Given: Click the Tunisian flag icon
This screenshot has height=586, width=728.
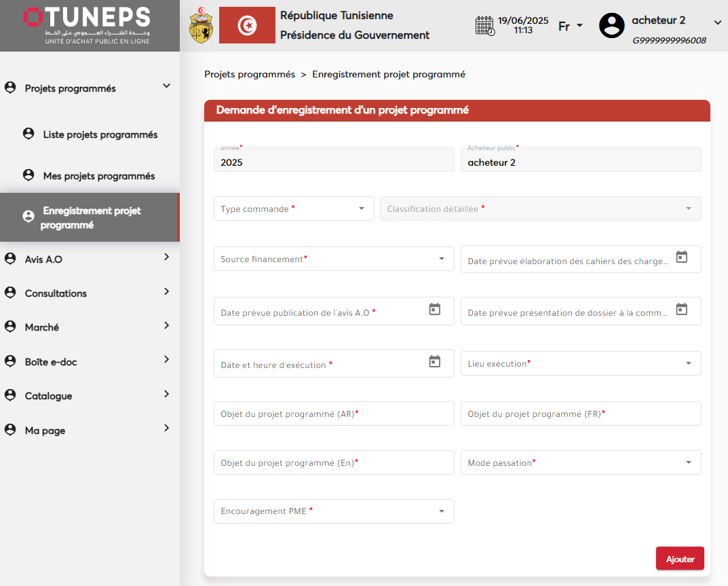Looking at the screenshot, I should (x=247, y=26).
